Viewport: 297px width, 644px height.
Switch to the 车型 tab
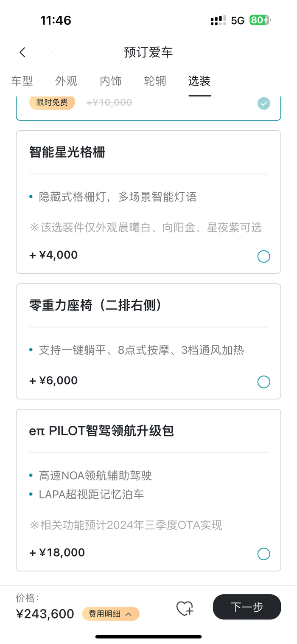click(x=22, y=81)
